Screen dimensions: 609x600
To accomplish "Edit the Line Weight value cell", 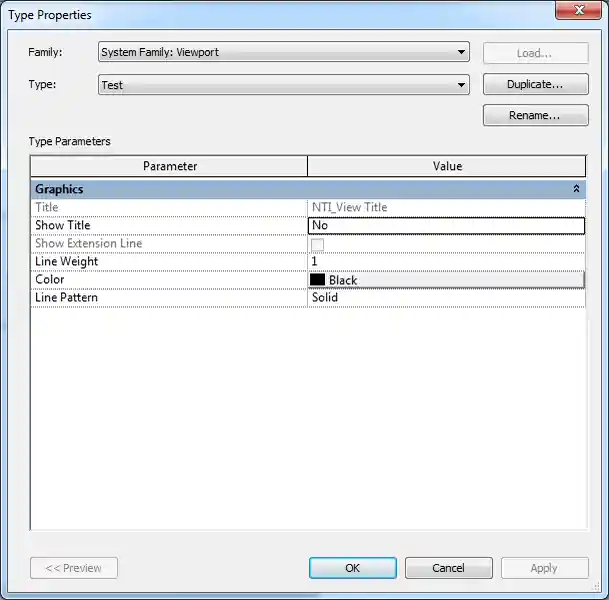I will click(x=446, y=262).
